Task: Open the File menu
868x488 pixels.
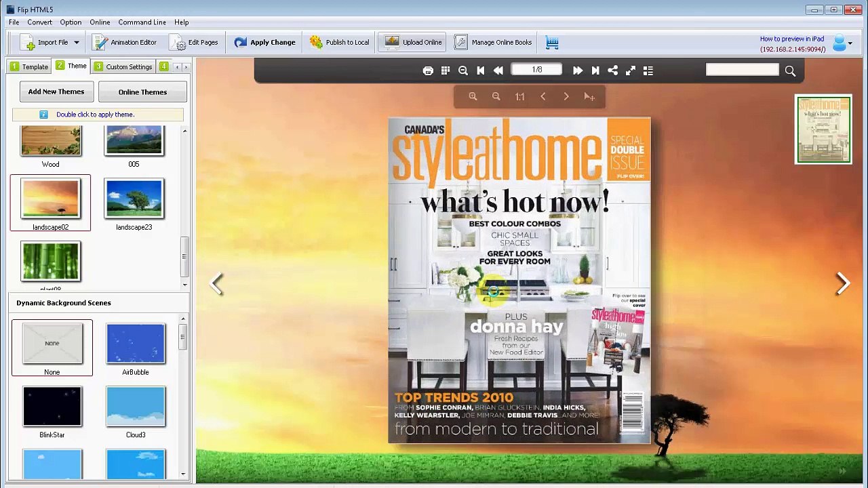Action: (14, 22)
